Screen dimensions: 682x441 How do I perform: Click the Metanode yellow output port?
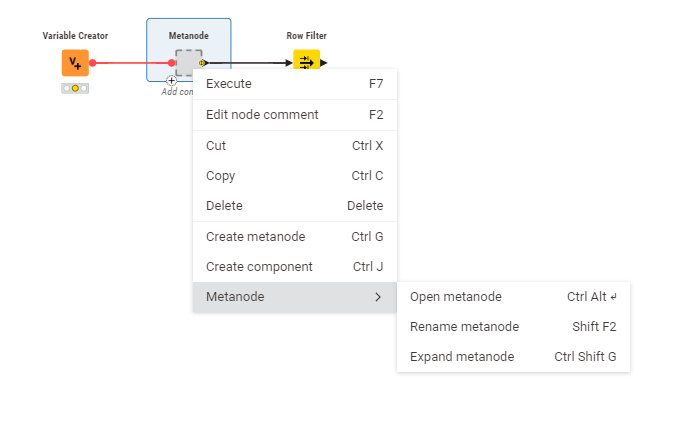click(202, 63)
